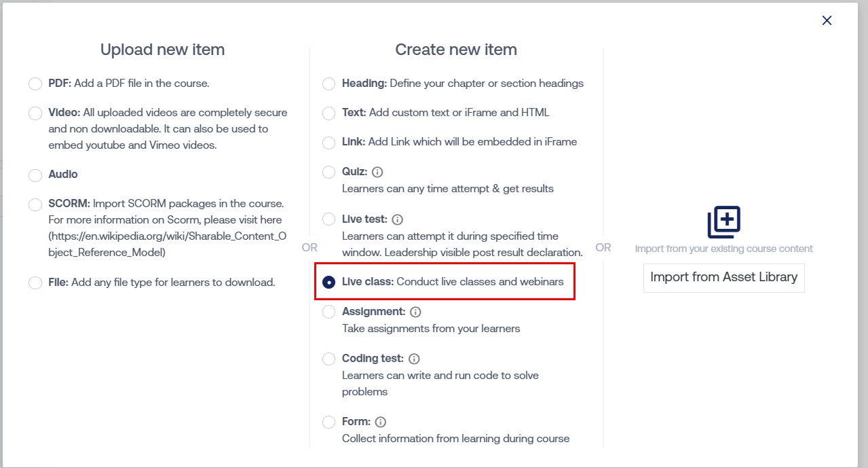Image resolution: width=868 pixels, height=468 pixels.
Task: Select the PDF upload option
Action: tap(35, 84)
